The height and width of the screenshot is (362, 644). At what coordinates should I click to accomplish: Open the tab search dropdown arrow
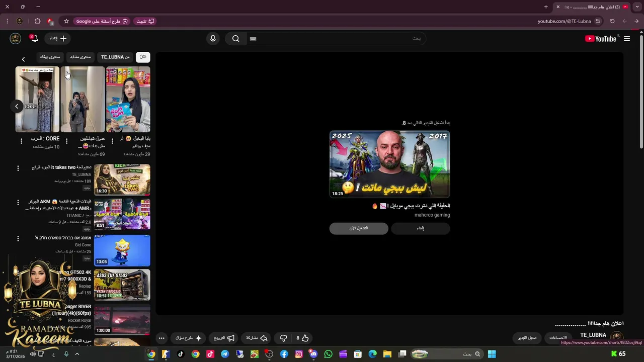[x=637, y=7]
